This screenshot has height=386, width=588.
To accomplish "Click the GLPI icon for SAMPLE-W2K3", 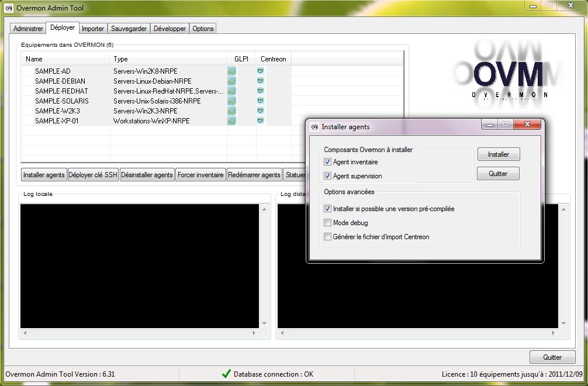I will pos(231,111).
